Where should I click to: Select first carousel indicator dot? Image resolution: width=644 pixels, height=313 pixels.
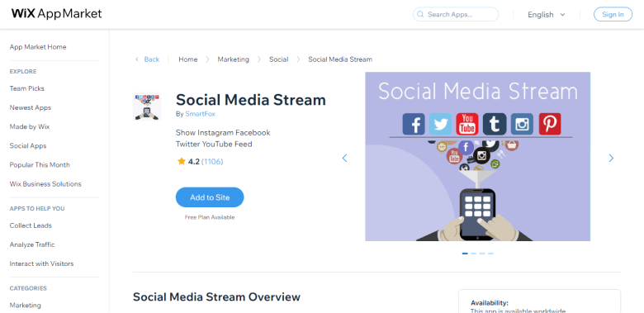(465, 254)
